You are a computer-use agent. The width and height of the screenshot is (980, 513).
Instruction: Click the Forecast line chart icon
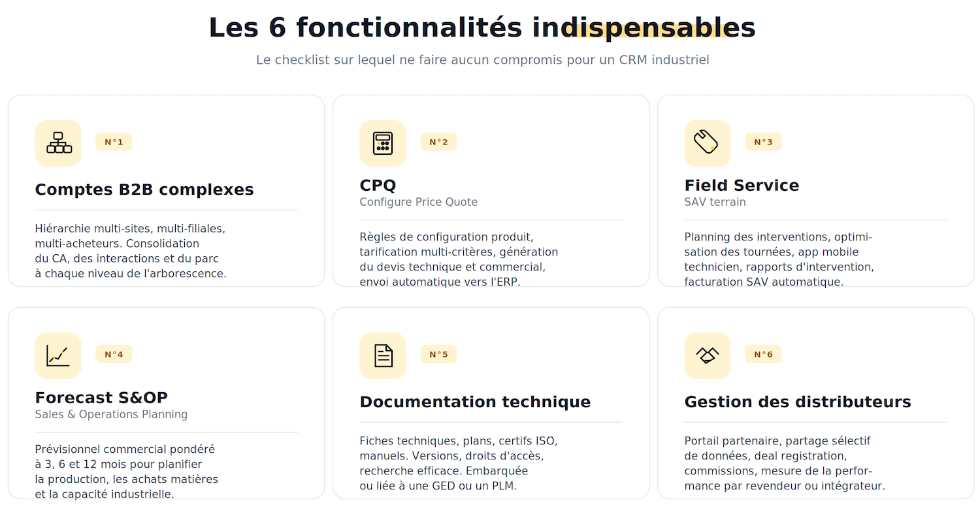pos(58,355)
